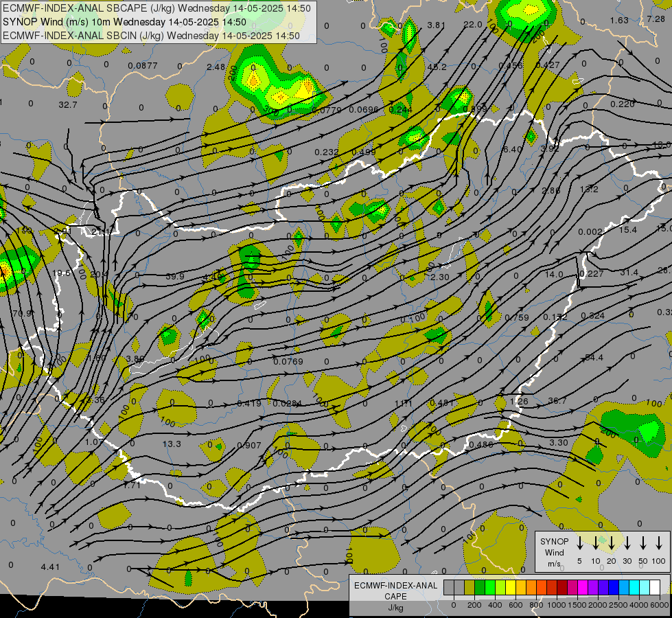Screen dimensions: 672x618
Task: Pick the yellow swatch in CAPE legend
Action: (x=511, y=587)
